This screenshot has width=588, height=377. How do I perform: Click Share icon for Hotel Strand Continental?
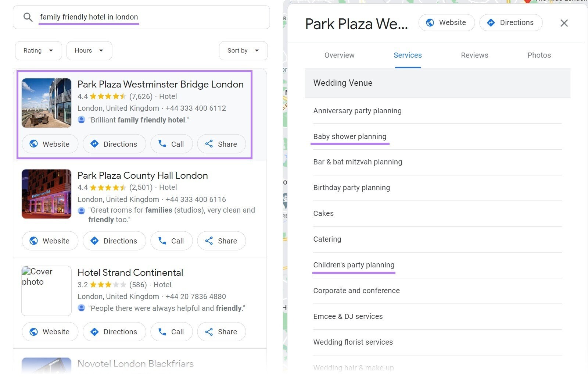click(209, 332)
